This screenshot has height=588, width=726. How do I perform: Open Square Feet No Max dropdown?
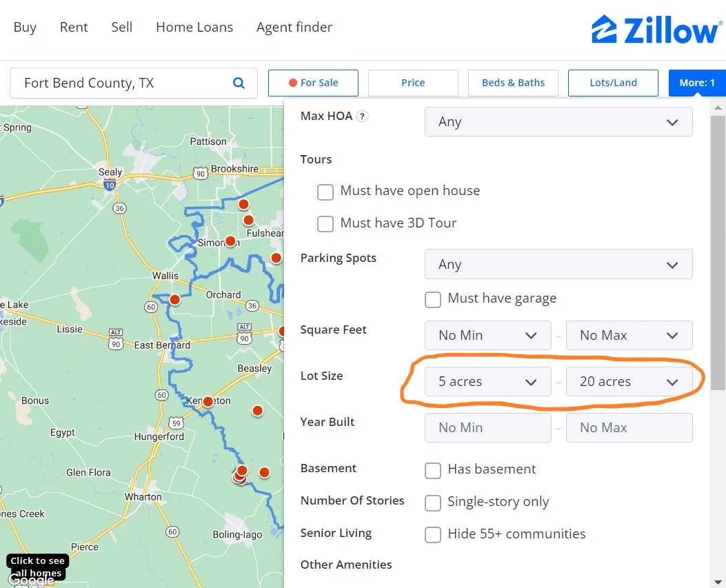[629, 335]
